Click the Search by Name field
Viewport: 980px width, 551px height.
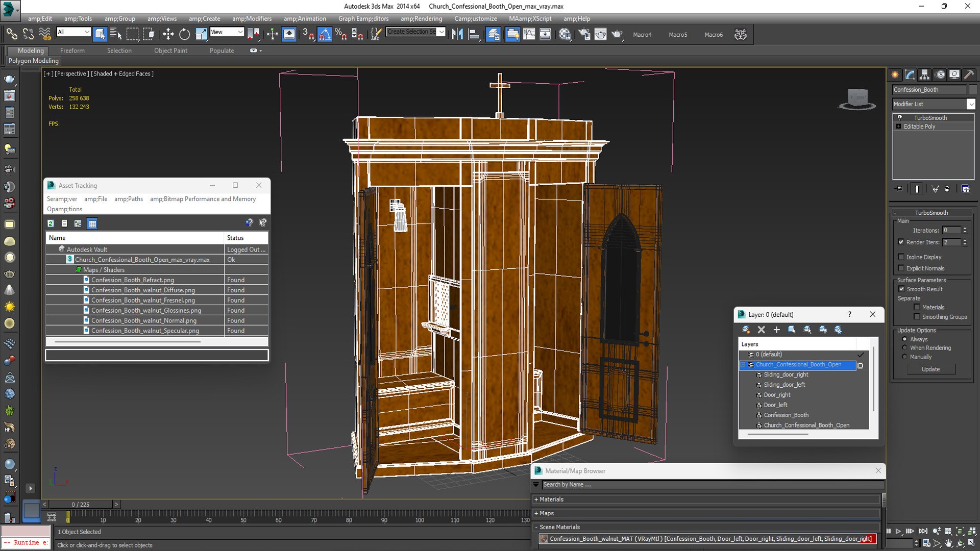[713, 485]
